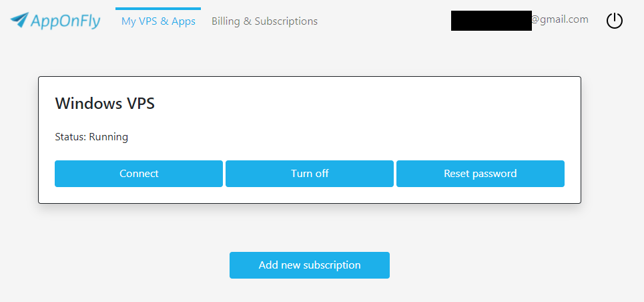Click the word Running in the status line
This screenshot has width=644, height=302.
(x=108, y=137)
